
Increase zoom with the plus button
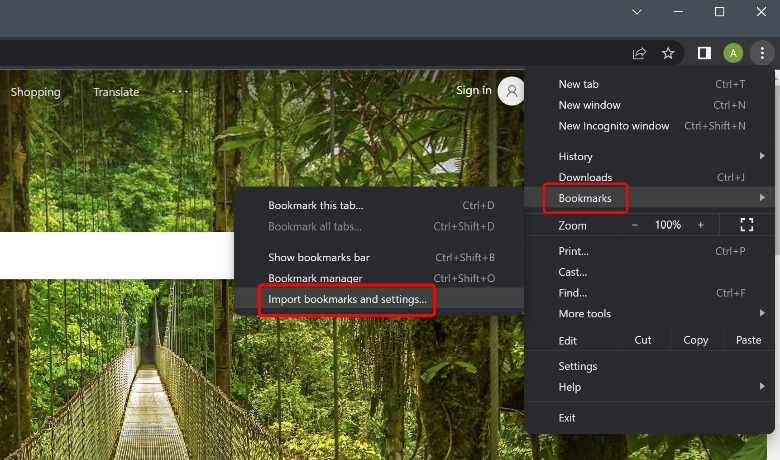700,225
